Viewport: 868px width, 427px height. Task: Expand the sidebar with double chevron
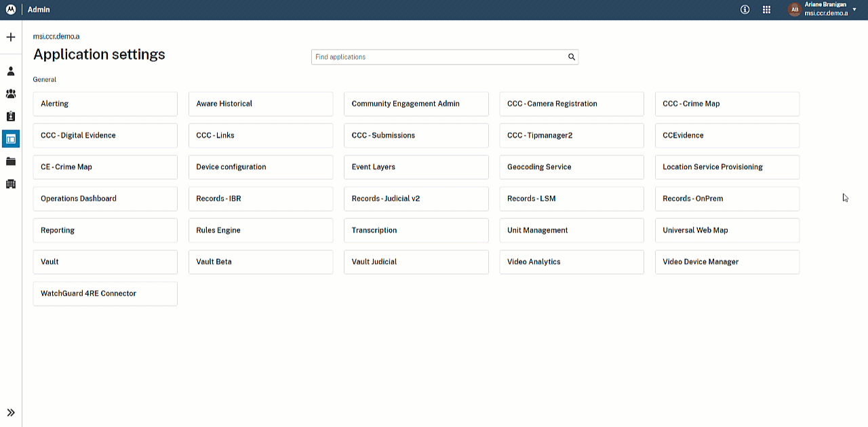point(11,413)
